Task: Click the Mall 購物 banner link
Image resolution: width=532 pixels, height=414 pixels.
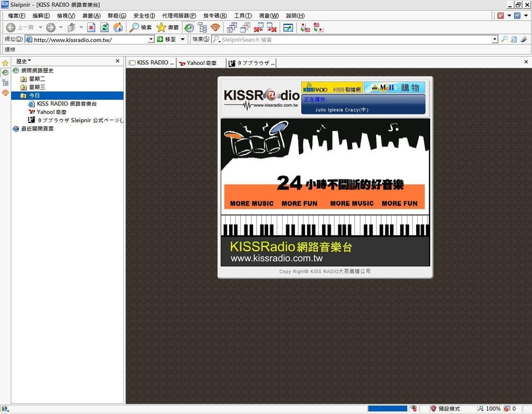Action: (395, 88)
